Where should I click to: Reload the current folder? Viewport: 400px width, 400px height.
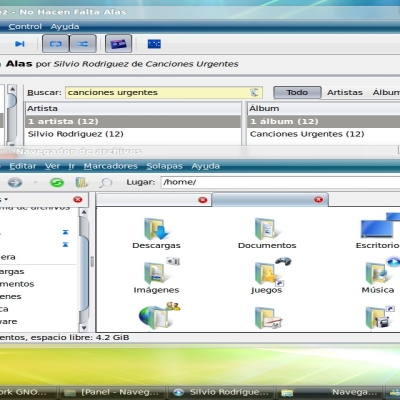click(57, 182)
